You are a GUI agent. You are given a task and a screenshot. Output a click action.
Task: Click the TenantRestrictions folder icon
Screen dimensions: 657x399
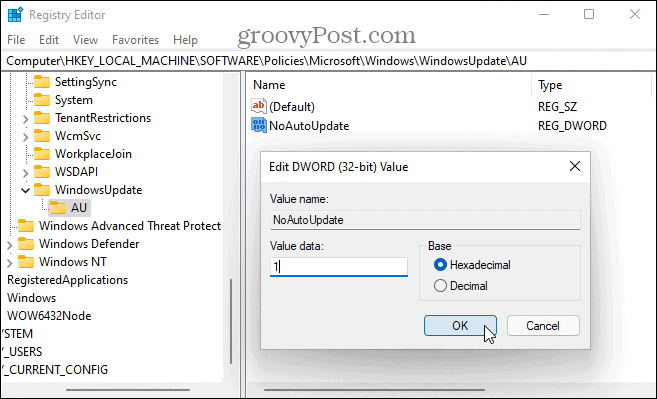[42, 118]
